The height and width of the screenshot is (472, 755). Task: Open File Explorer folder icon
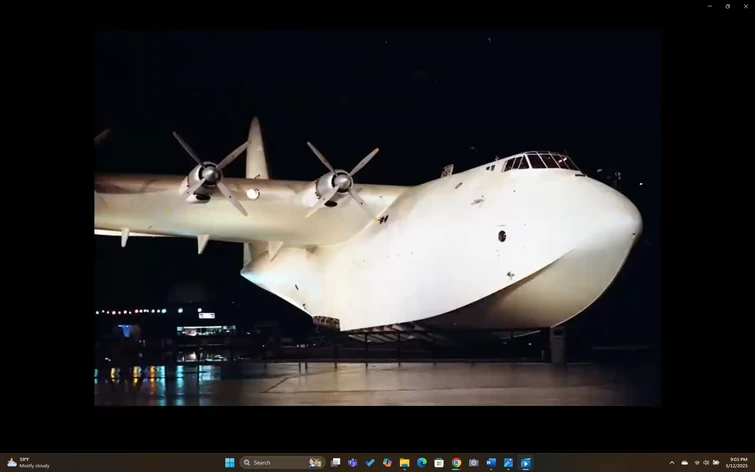(x=404, y=463)
